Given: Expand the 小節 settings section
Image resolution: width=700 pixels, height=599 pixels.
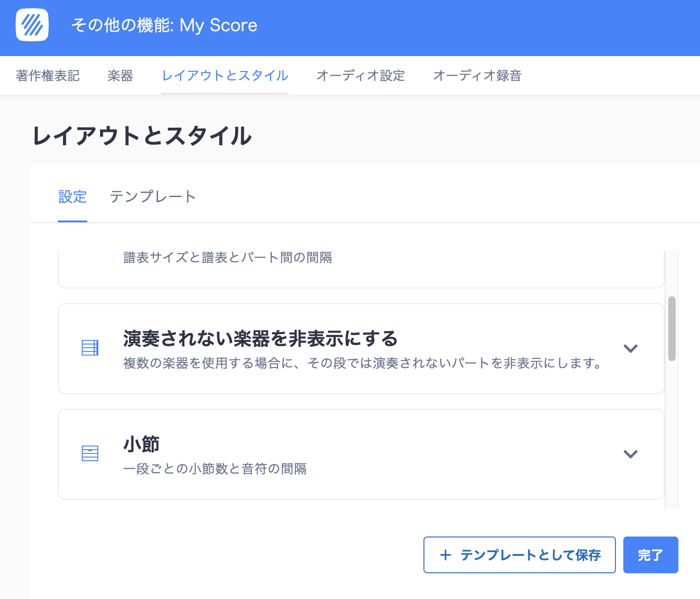Looking at the screenshot, I should tap(631, 454).
